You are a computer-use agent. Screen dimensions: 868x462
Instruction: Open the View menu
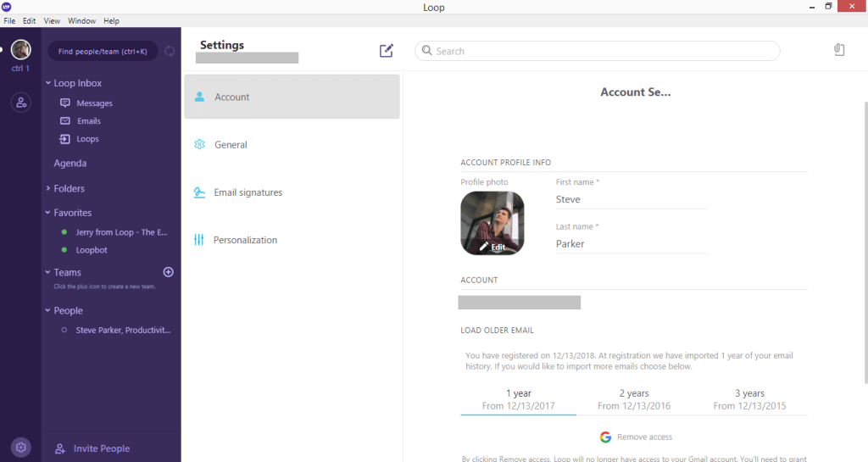52,20
